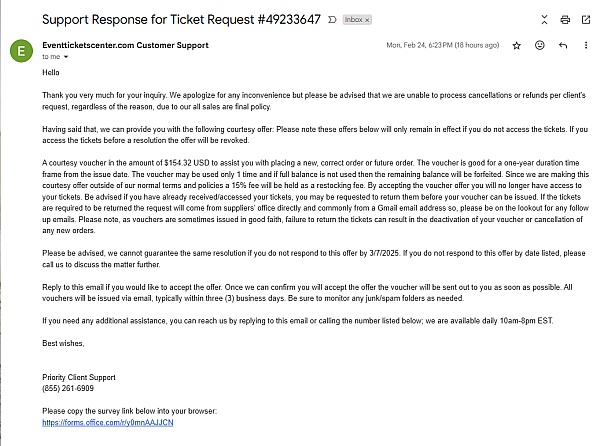Open the three-dot More options menu

pyautogui.click(x=586, y=45)
